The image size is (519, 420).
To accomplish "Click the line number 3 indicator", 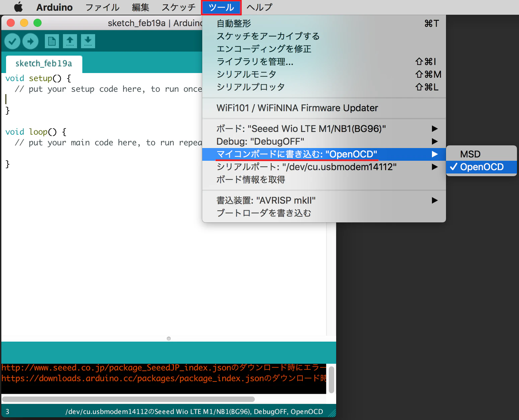I will pos(7,412).
